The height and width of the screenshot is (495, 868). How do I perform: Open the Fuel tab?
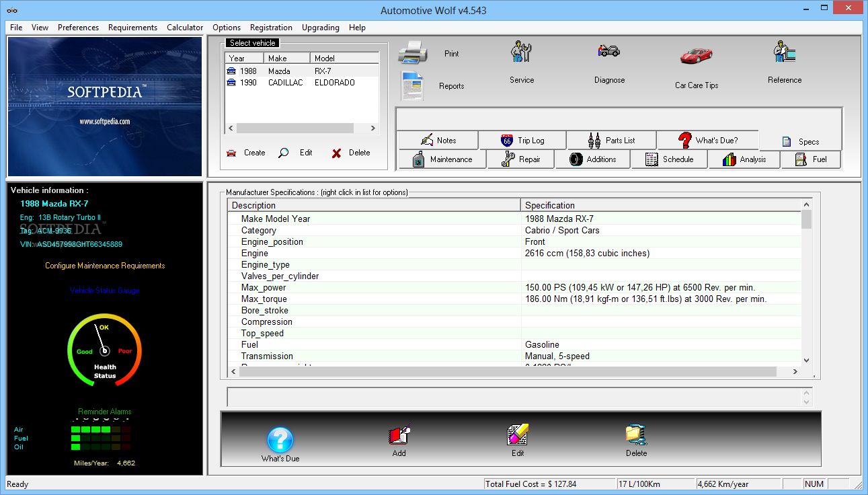(x=811, y=159)
